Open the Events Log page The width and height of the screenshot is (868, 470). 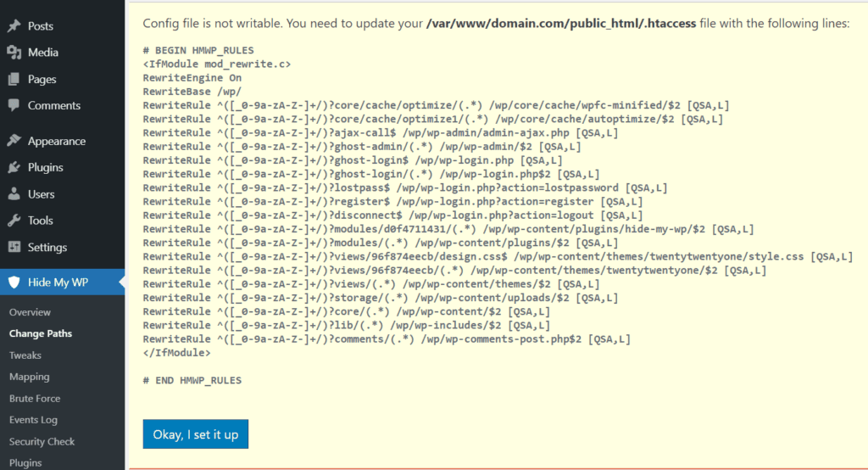click(33, 420)
